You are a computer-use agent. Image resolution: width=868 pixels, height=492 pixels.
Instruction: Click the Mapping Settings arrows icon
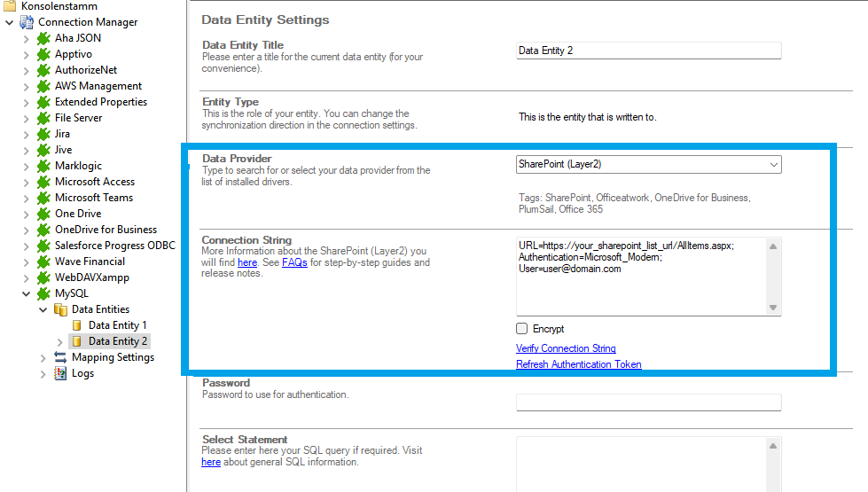pyautogui.click(x=60, y=357)
